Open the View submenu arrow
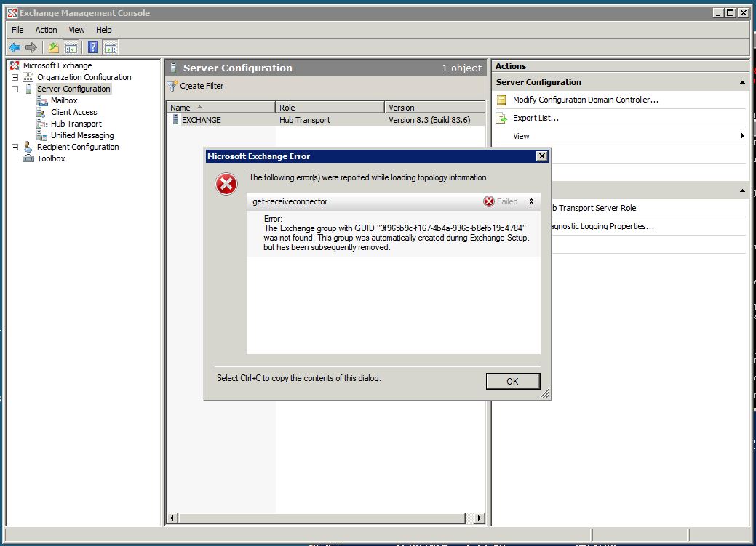 coord(743,136)
